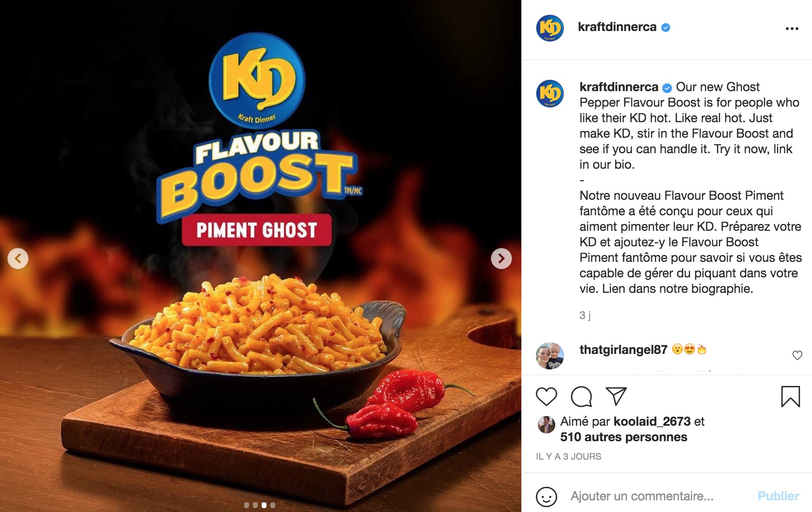Screen dimensions: 812x512
Task: Like thatgirlangel87's comment heart
Action: coord(797,355)
